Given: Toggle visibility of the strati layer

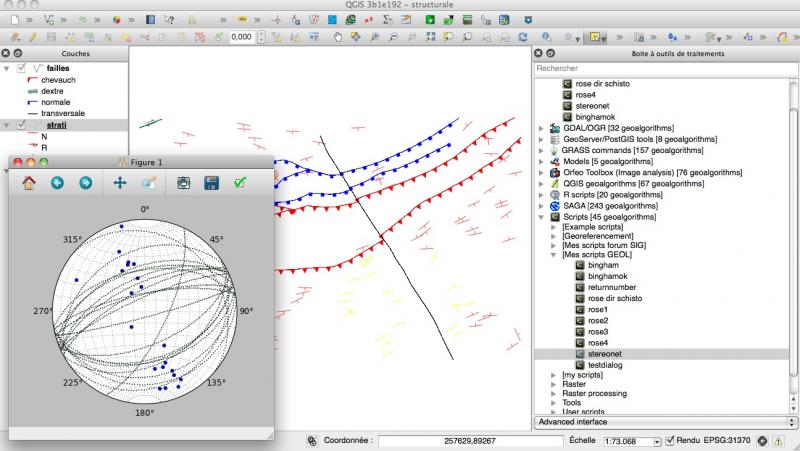Looking at the screenshot, I should point(22,125).
